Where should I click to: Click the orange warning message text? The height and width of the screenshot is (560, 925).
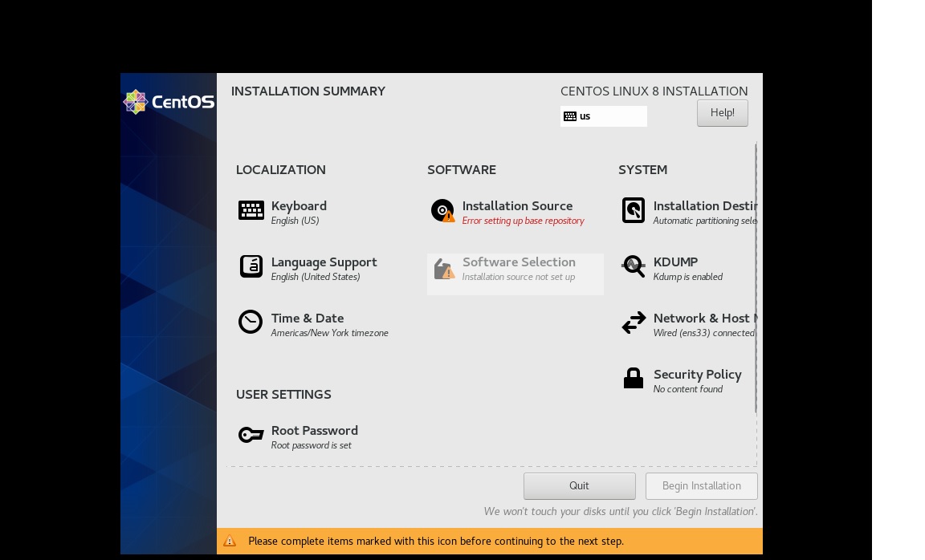coord(435,541)
